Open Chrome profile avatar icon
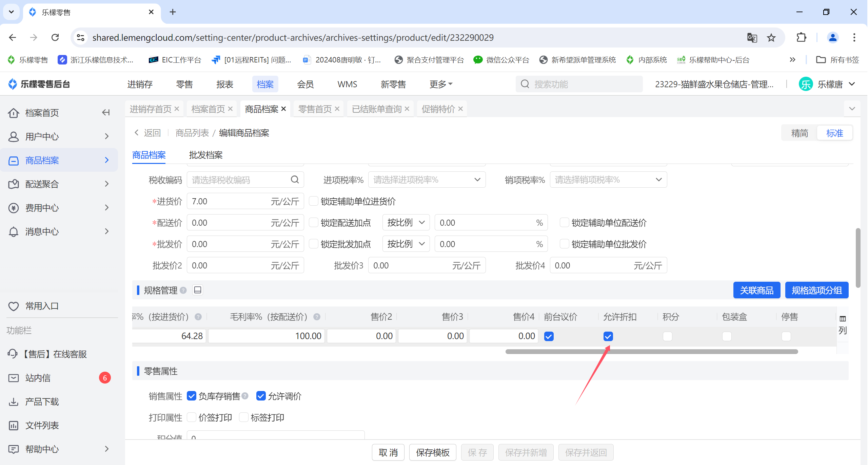 pyautogui.click(x=833, y=37)
